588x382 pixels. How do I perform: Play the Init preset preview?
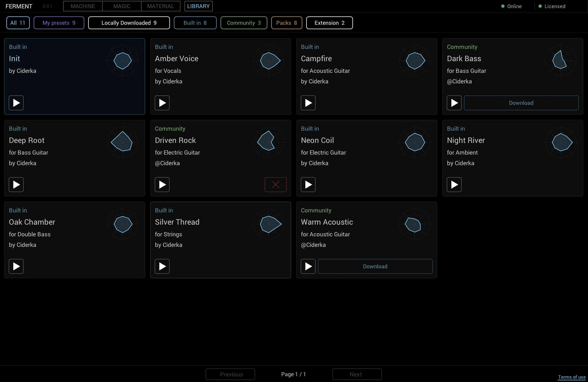(x=16, y=103)
